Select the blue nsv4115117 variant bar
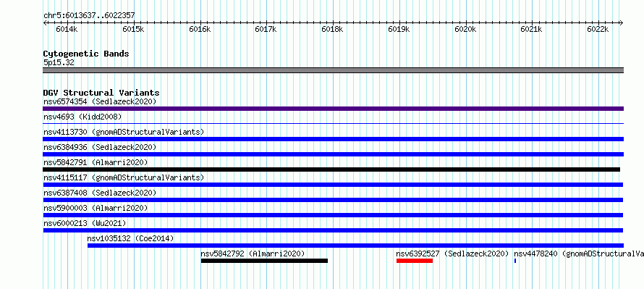This screenshot has height=289, width=644. [333, 185]
